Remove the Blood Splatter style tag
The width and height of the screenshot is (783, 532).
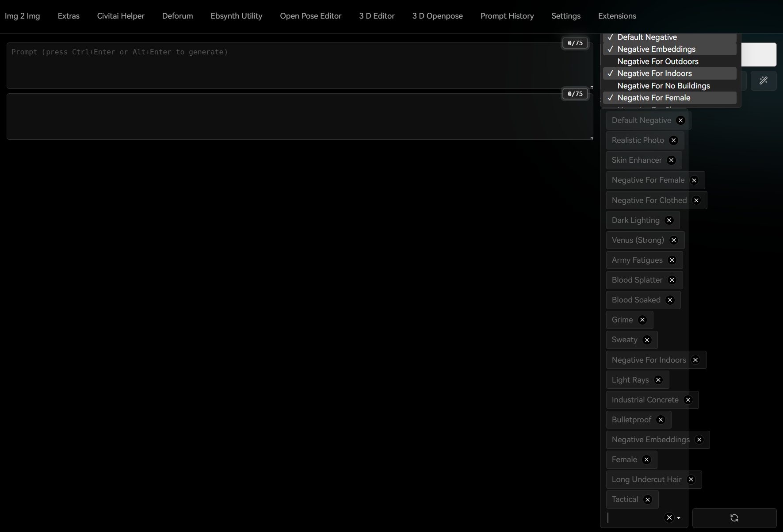[672, 280]
